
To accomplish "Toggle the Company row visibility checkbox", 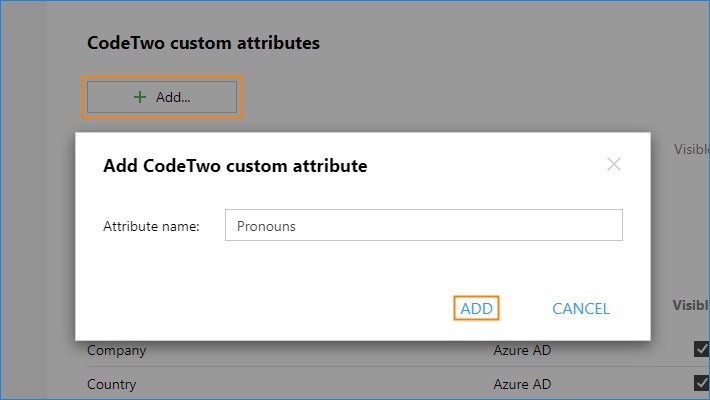I will click(x=701, y=349).
